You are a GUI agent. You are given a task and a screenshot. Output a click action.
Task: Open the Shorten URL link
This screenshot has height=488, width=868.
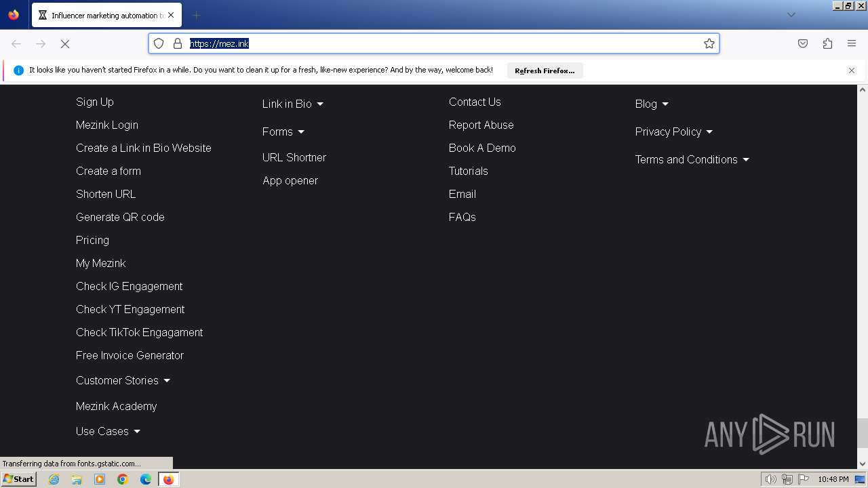106,194
